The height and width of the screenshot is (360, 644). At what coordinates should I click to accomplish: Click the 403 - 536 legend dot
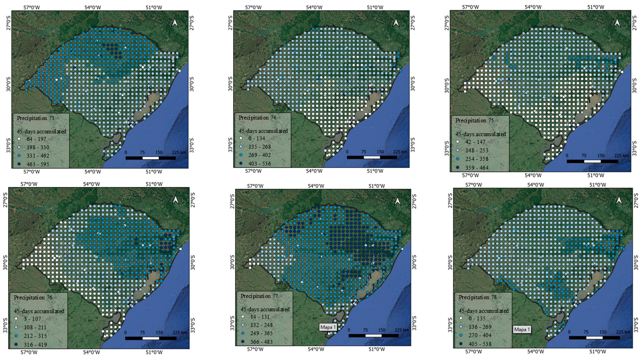(x=241, y=163)
